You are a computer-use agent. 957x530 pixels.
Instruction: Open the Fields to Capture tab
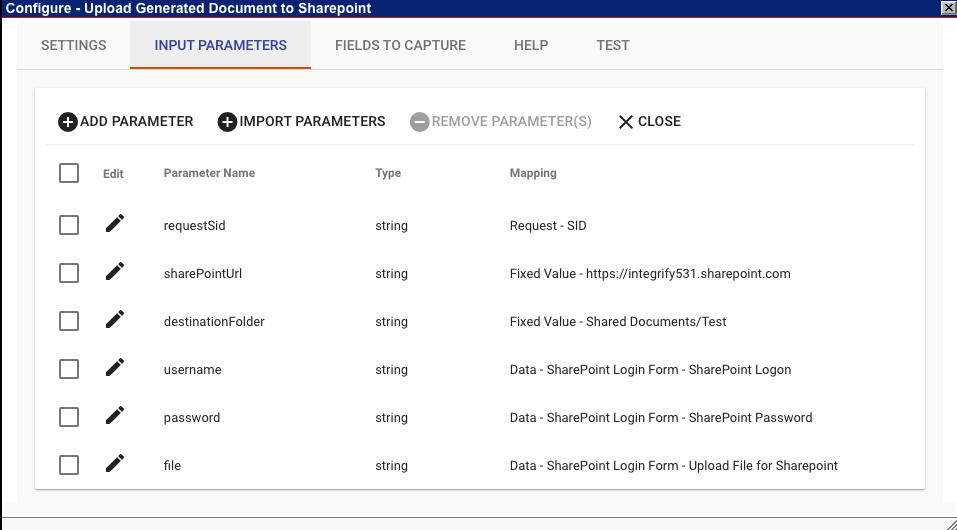400,45
